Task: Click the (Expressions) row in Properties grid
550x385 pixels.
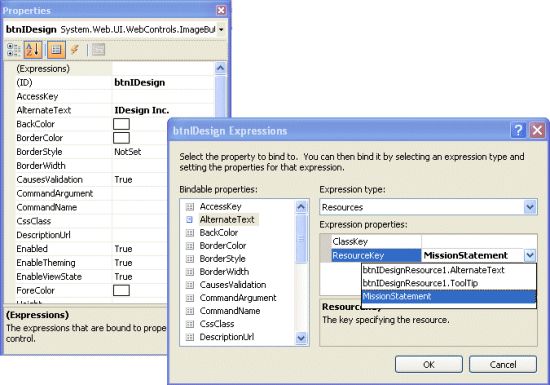Action: [x=114, y=69]
